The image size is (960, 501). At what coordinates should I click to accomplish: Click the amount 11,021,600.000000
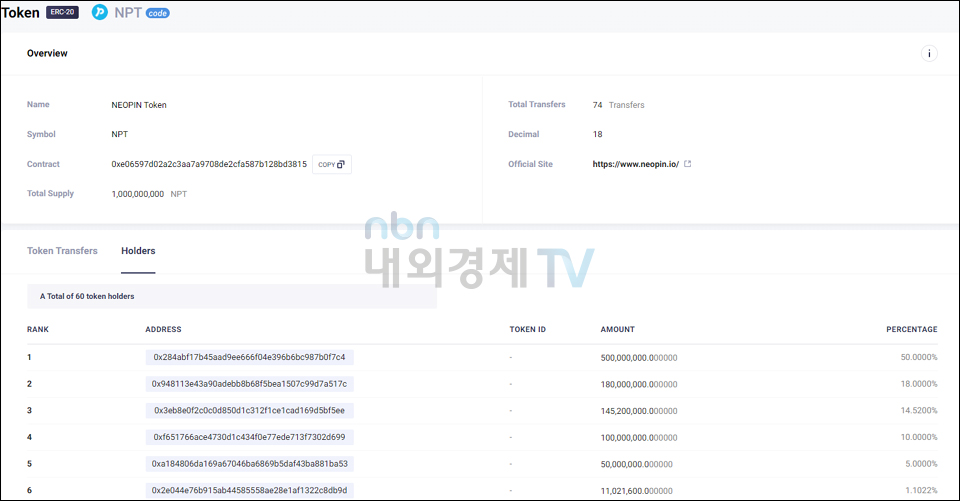point(636,491)
